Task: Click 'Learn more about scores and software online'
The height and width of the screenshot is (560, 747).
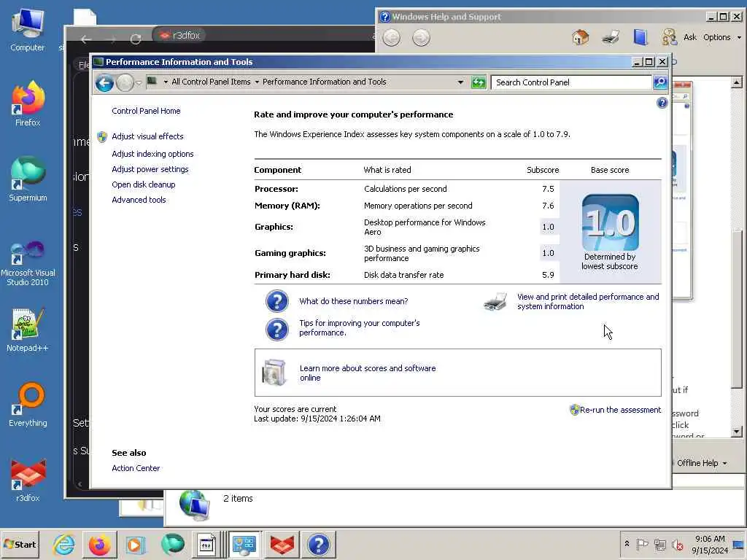Action: pyautogui.click(x=368, y=373)
